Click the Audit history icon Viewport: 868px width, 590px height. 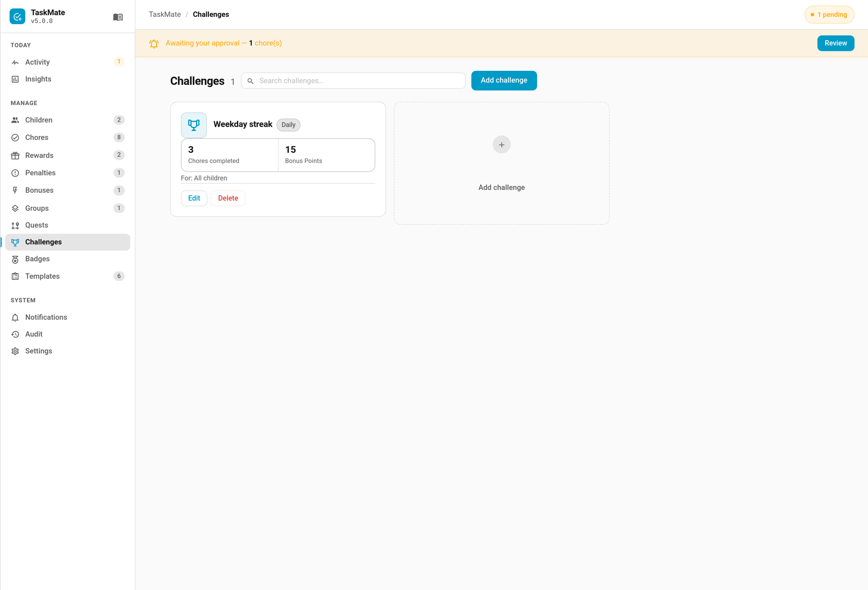point(15,334)
